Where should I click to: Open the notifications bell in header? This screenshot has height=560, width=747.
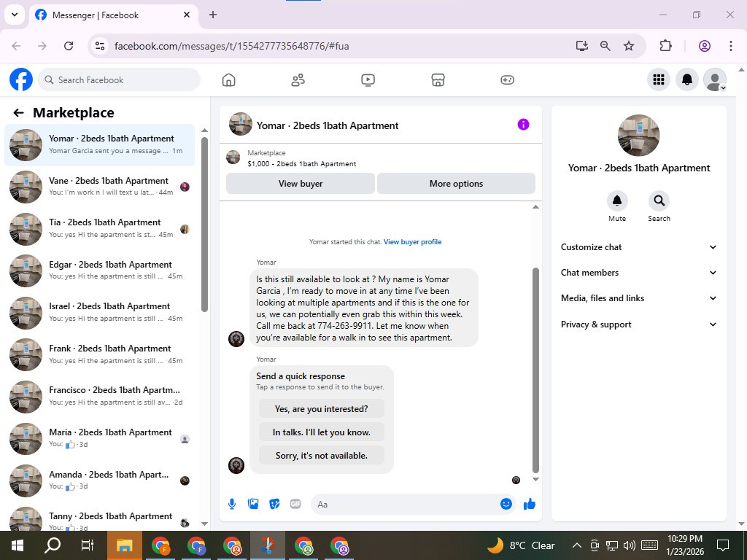[x=687, y=79]
